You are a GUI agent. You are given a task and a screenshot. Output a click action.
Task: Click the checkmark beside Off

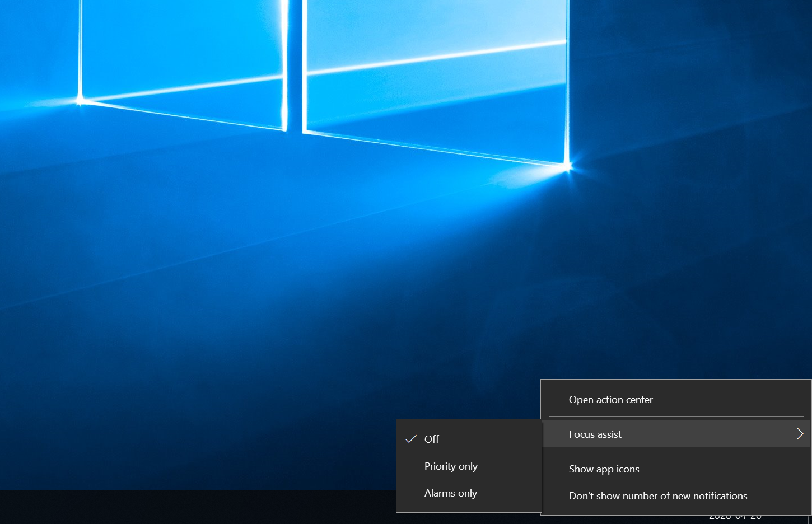[411, 439]
